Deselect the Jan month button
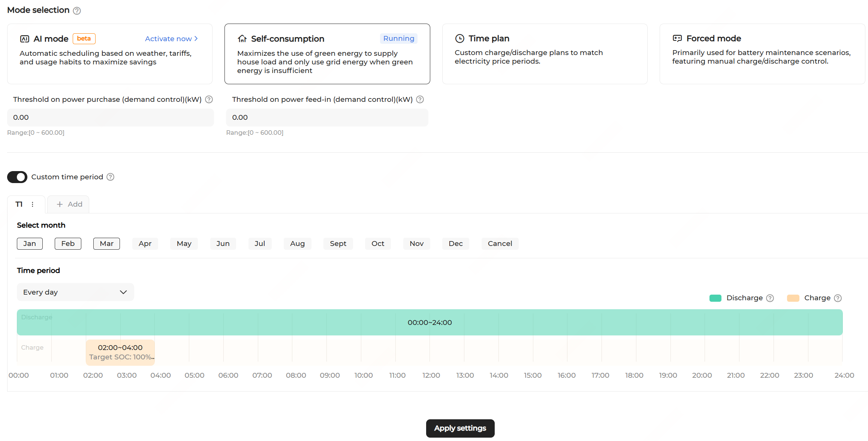The width and height of the screenshot is (868, 441). 30,244
